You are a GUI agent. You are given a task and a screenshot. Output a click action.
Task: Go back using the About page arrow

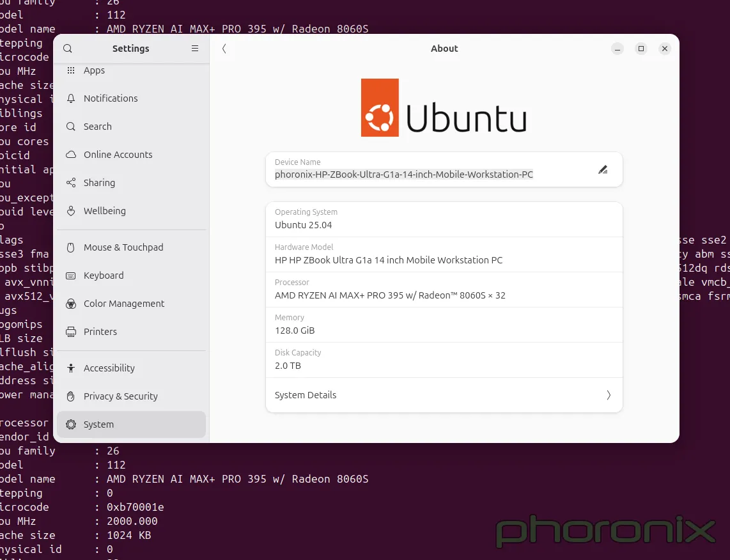point(224,49)
